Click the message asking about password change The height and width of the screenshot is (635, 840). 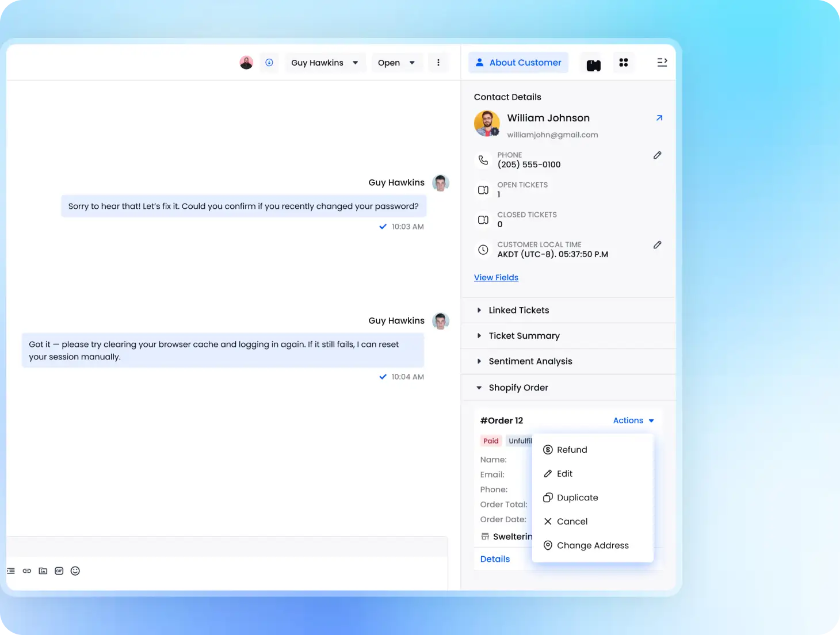tap(243, 206)
